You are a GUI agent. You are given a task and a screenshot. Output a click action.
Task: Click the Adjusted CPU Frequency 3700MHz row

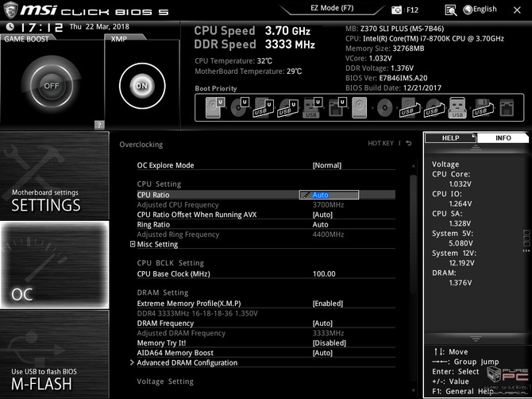pyautogui.click(x=266, y=205)
